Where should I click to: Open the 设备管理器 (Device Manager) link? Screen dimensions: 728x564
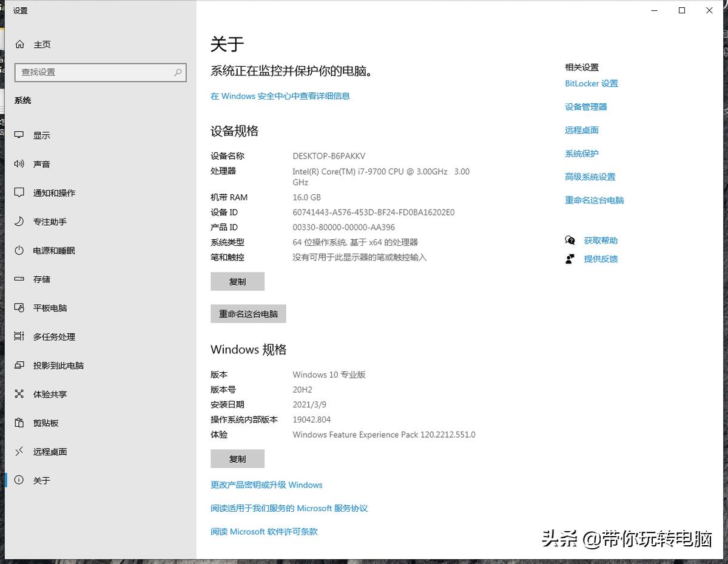click(x=585, y=106)
